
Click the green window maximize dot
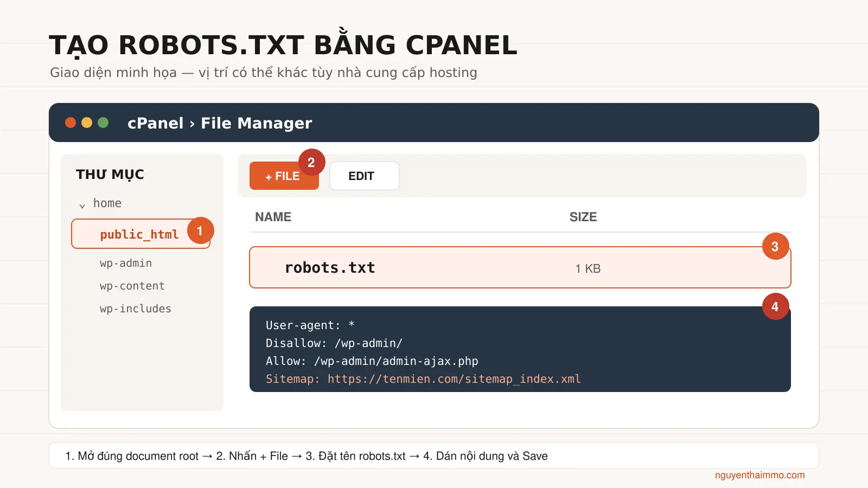coord(103,123)
